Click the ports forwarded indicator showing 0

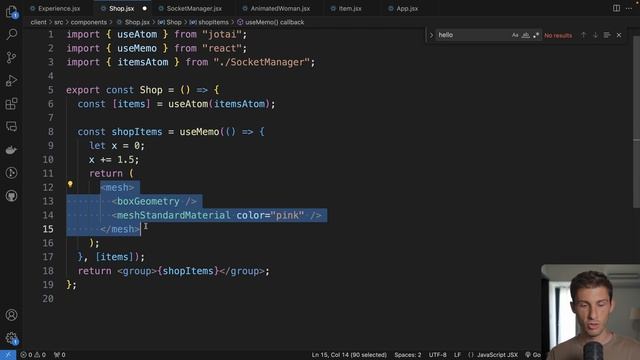[60, 355]
